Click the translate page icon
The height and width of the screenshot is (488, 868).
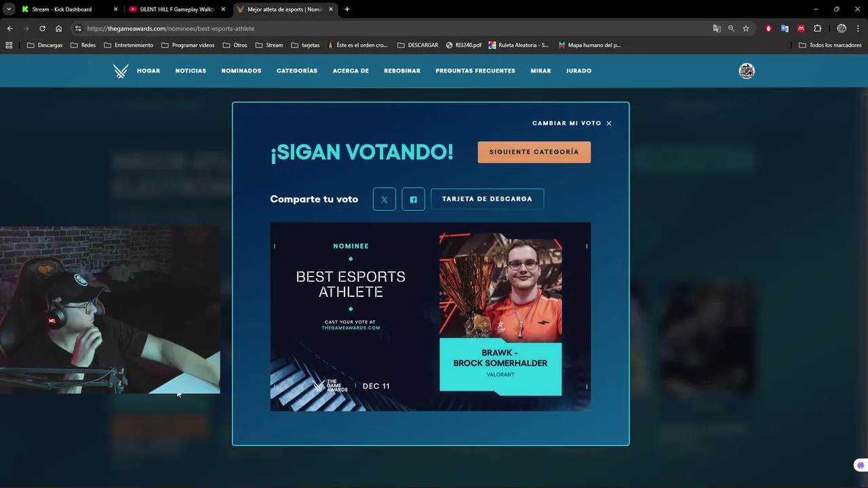click(717, 28)
